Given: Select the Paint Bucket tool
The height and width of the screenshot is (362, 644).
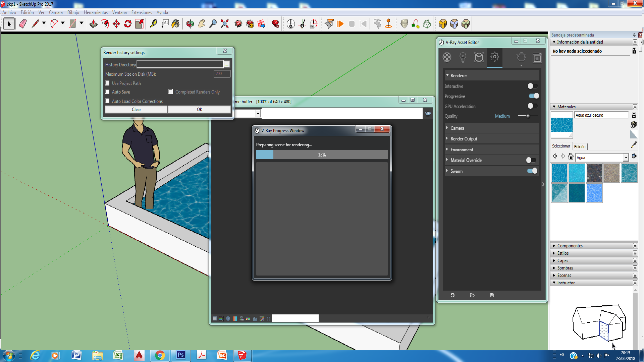Looking at the screenshot, I should pos(175,24).
